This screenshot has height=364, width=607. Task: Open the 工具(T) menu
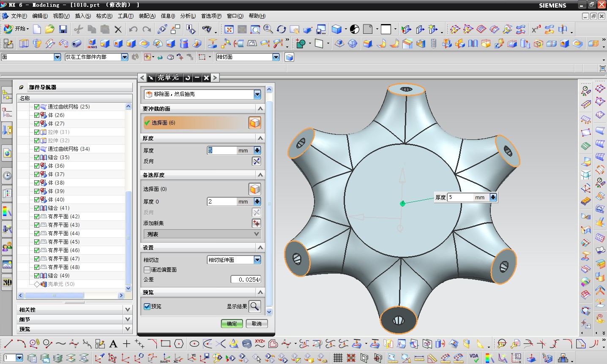pyautogui.click(x=126, y=16)
